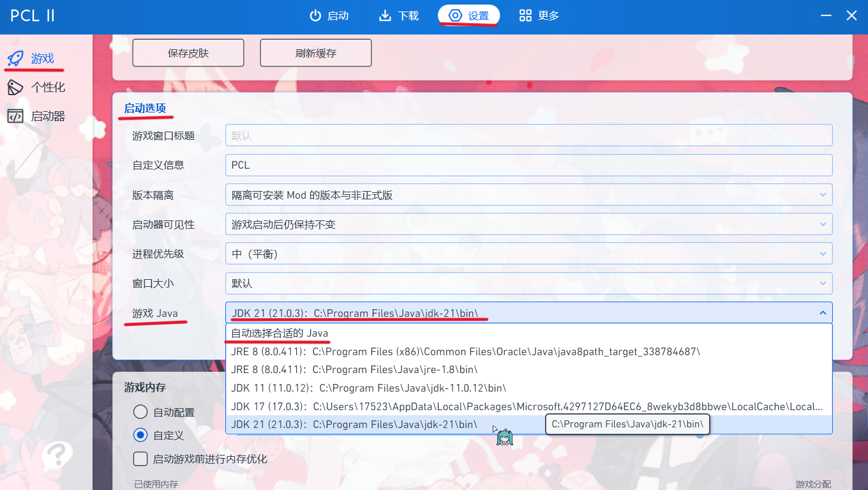
Task: Click the gear icon in 设置 tab
Action: click(x=455, y=16)
